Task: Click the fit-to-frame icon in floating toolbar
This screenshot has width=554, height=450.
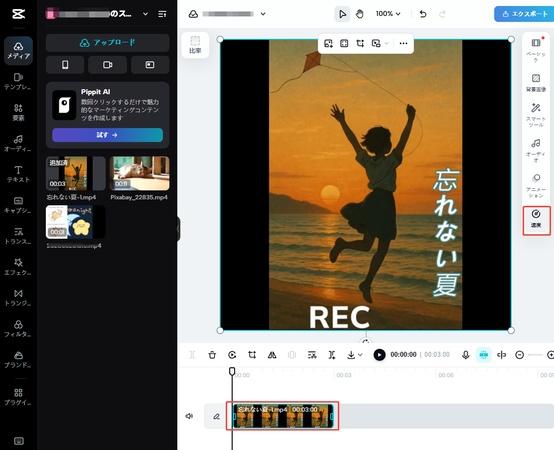Action: point(344,43)
